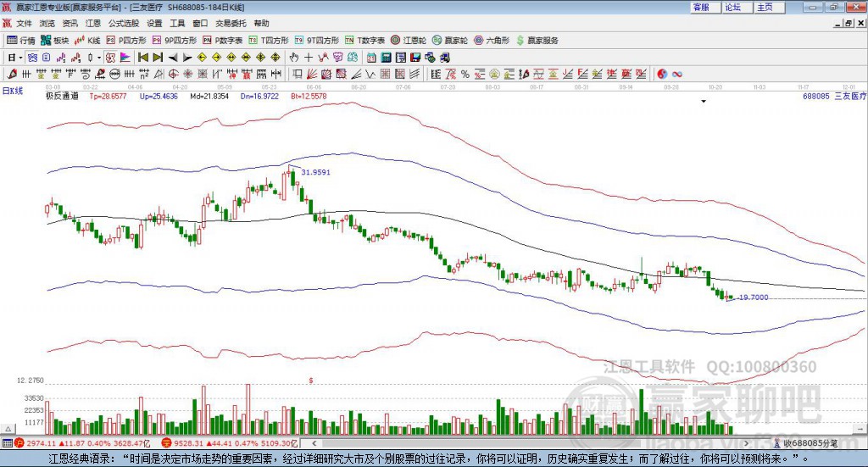Screen dimensions: 868x467
Task: Open the 板块 sector view
Action: point(55,41)
